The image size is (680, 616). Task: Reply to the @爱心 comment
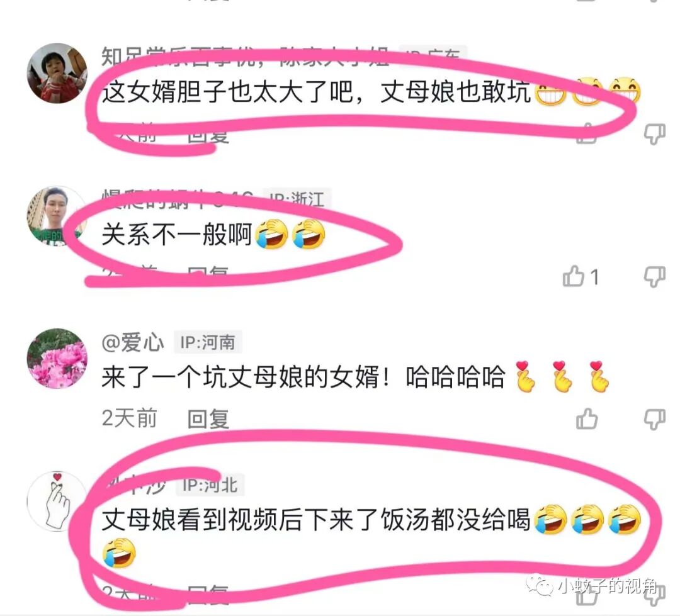[x=208, y=419]
